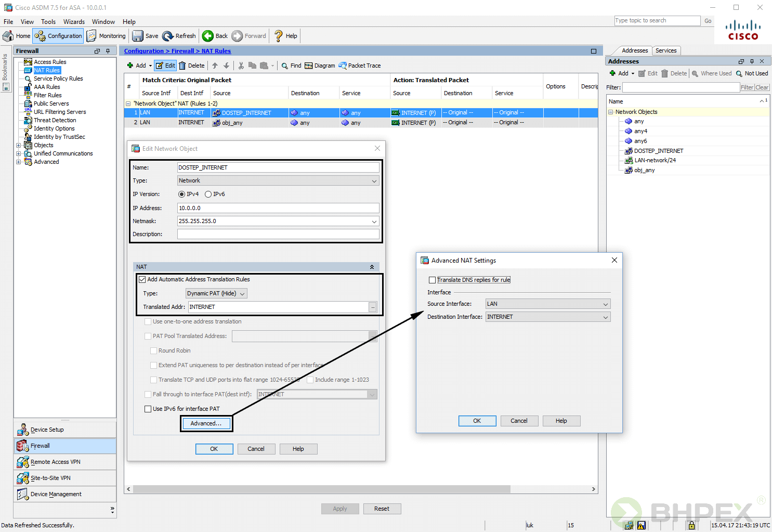
Task: Launch Packet Trace tool
Action: [360, 66]
